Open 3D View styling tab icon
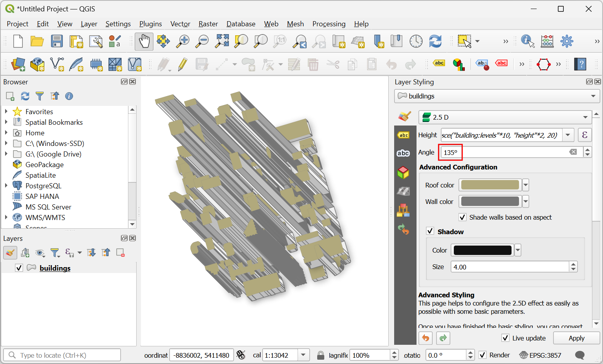The height and width of the screenshot is (364, 603). (404, 172)
